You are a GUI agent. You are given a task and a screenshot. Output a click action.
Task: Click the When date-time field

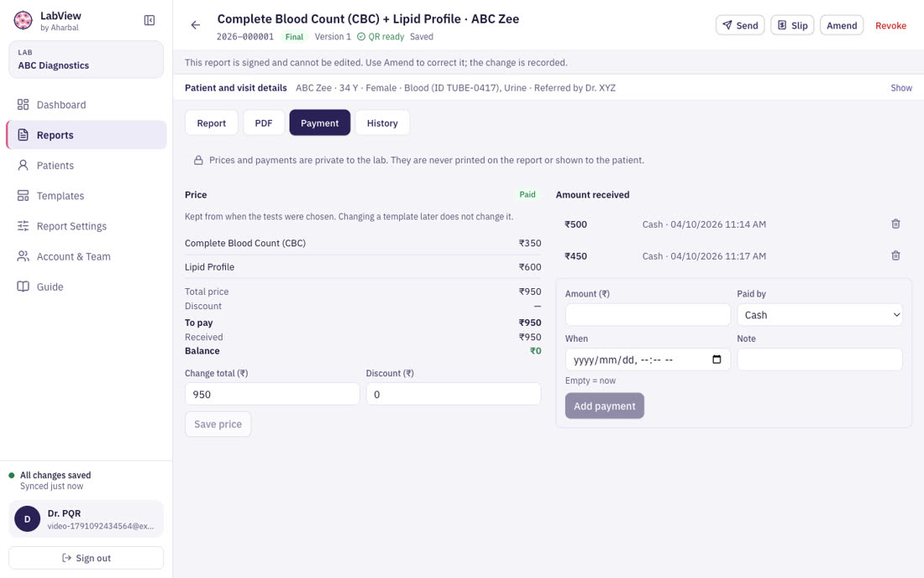pyautogui.click(x=648, y=360)
